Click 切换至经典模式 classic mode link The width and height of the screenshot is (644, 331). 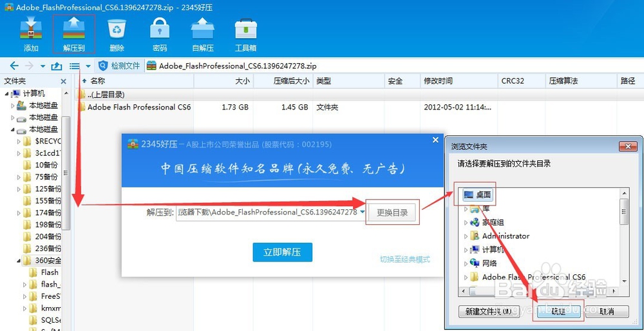click(405, 260)
